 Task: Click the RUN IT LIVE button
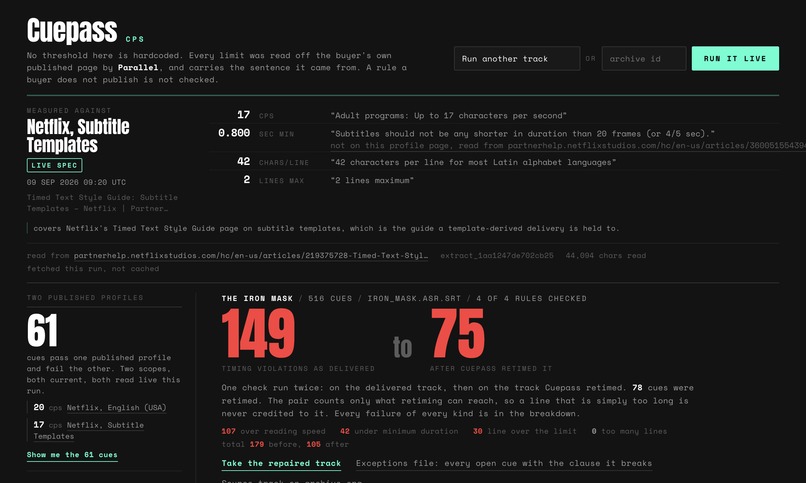735,59
